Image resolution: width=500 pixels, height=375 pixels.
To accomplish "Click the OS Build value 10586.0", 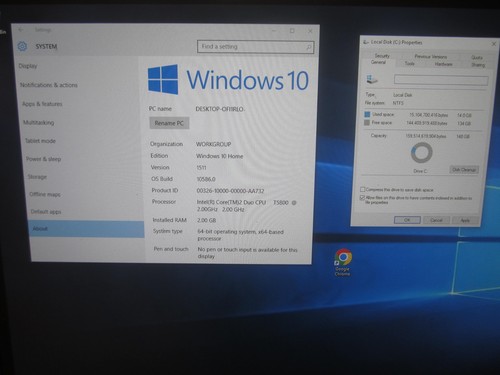I will pyautogui.click(x=206, y=179).
